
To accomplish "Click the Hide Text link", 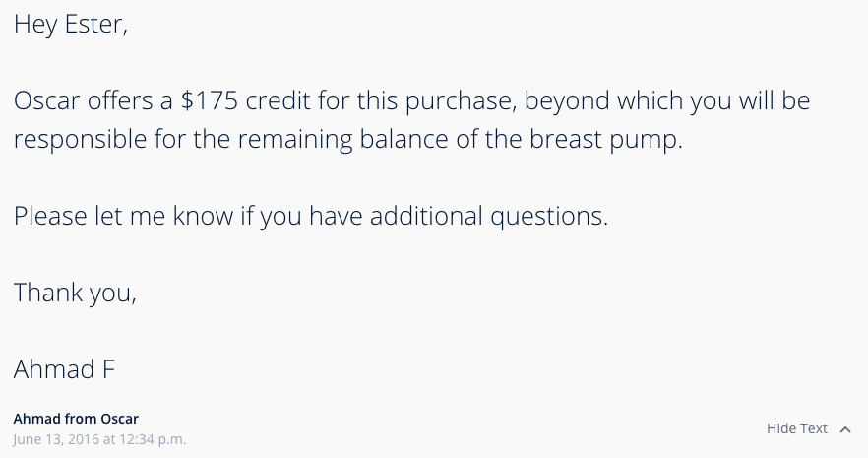I will [796, 428].
